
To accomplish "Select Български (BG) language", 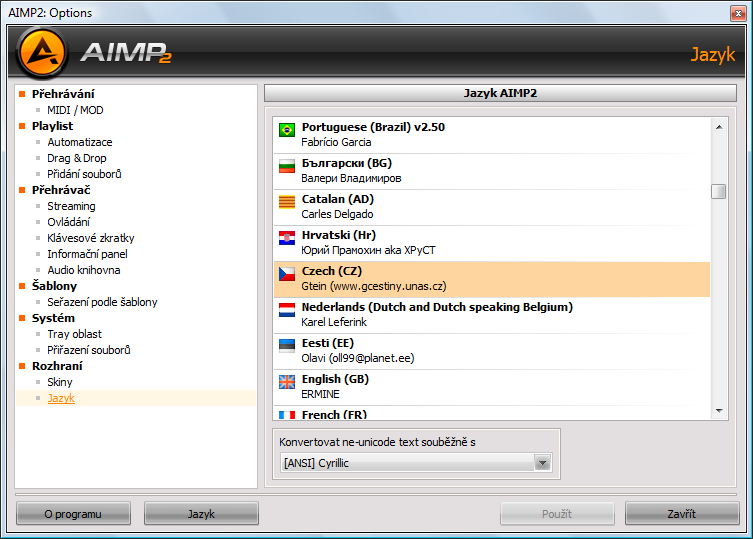I will (492, 171).
